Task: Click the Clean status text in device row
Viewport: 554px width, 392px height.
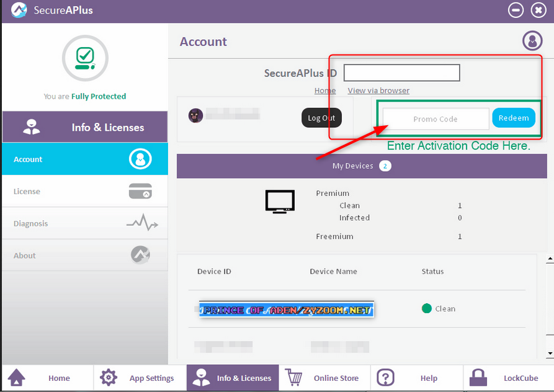Action: point(445,309)
